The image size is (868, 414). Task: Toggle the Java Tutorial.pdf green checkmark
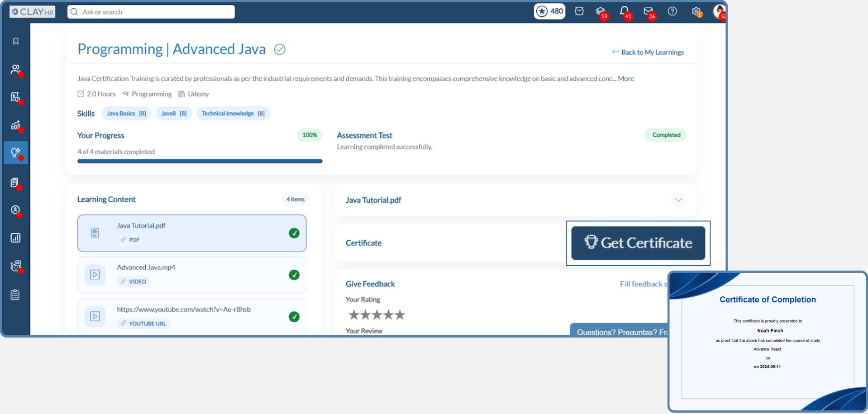pos(294,233)
